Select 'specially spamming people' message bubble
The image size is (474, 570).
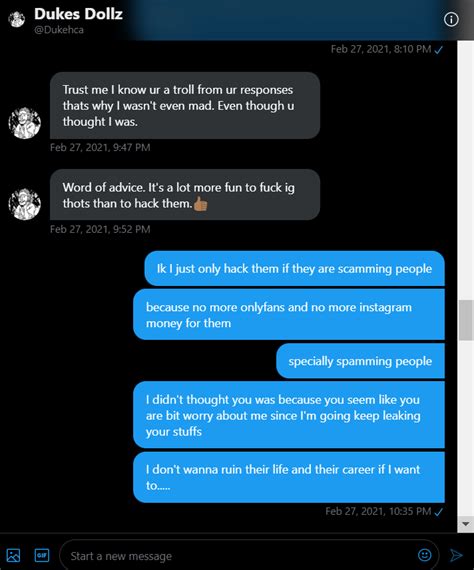(x=360, y=361)
